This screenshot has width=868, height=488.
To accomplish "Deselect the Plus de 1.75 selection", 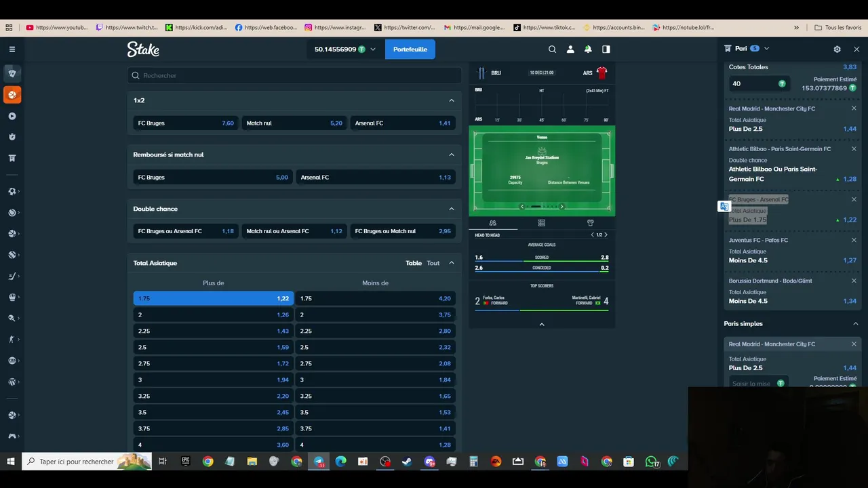I will pyautogui.click(x=214, y=298).
